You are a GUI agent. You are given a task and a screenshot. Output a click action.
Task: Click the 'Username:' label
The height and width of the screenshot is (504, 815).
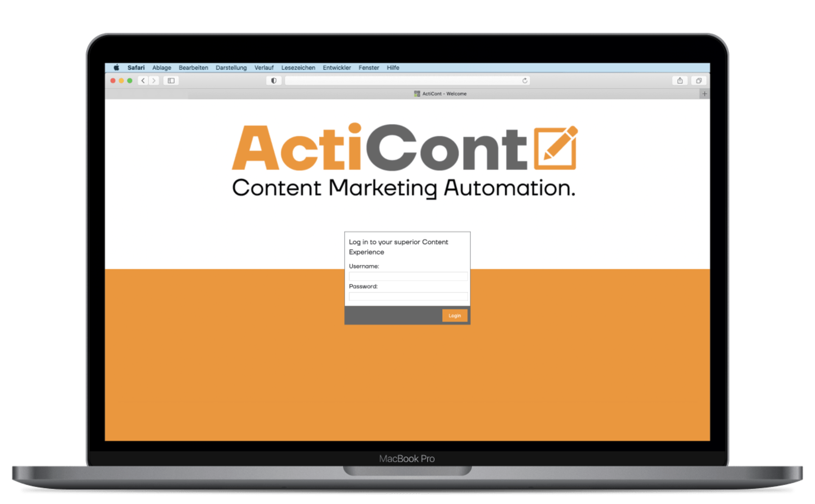(364, 266)
